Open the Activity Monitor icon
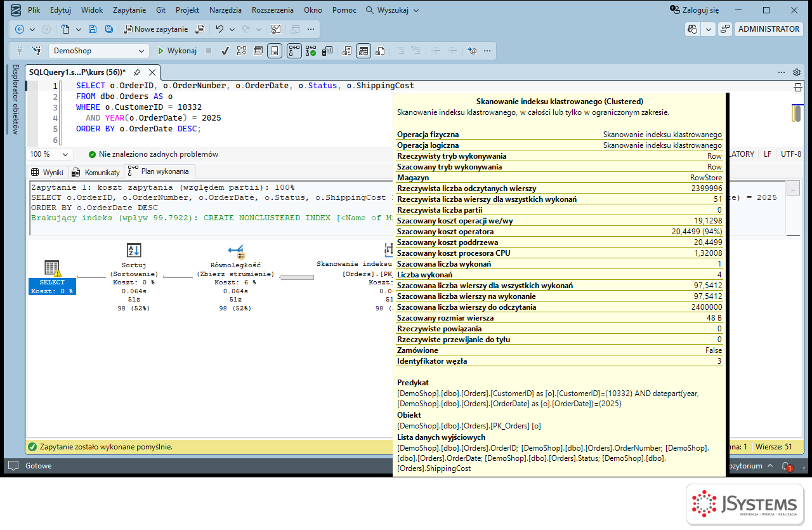This screenshot has height=530, width=812. [x=276, y=29]
